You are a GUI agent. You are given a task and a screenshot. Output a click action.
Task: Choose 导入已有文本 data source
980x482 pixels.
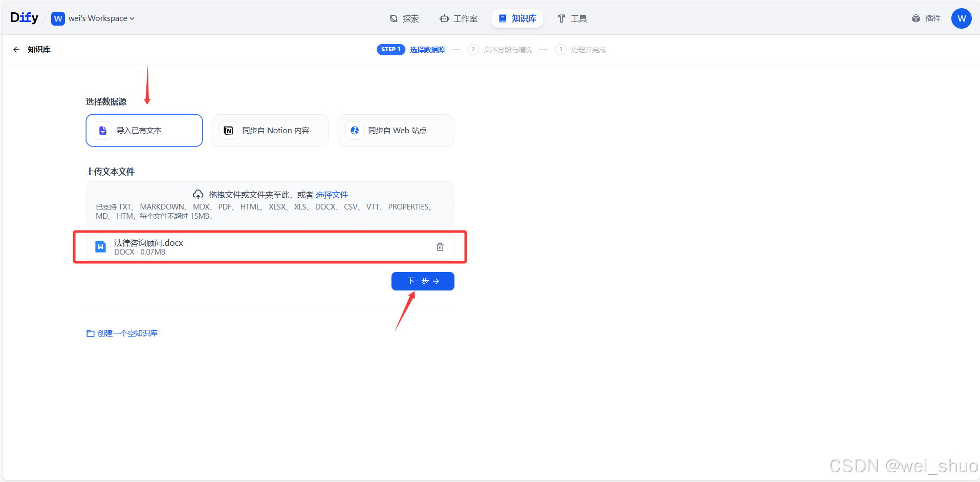[x=144, y=130]
